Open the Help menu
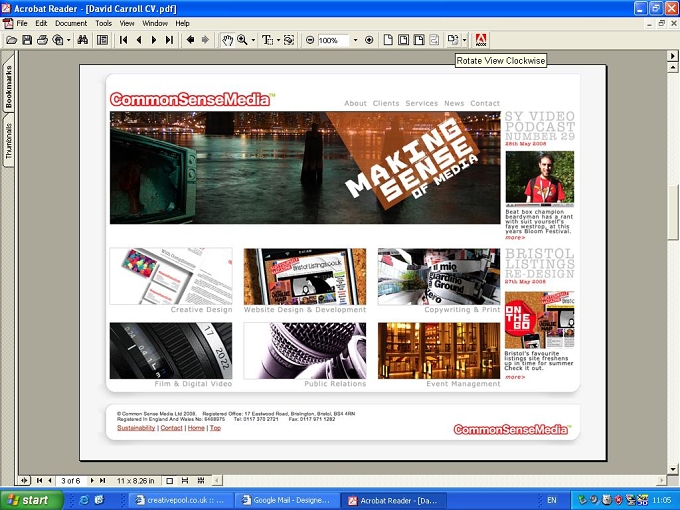This screenshot has height=510, width=680. click(183, 23)
